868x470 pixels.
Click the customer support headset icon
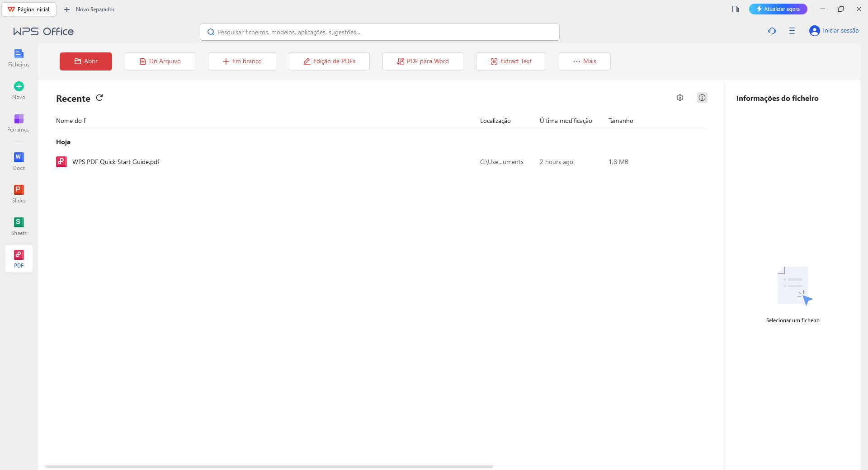[772, 31]
